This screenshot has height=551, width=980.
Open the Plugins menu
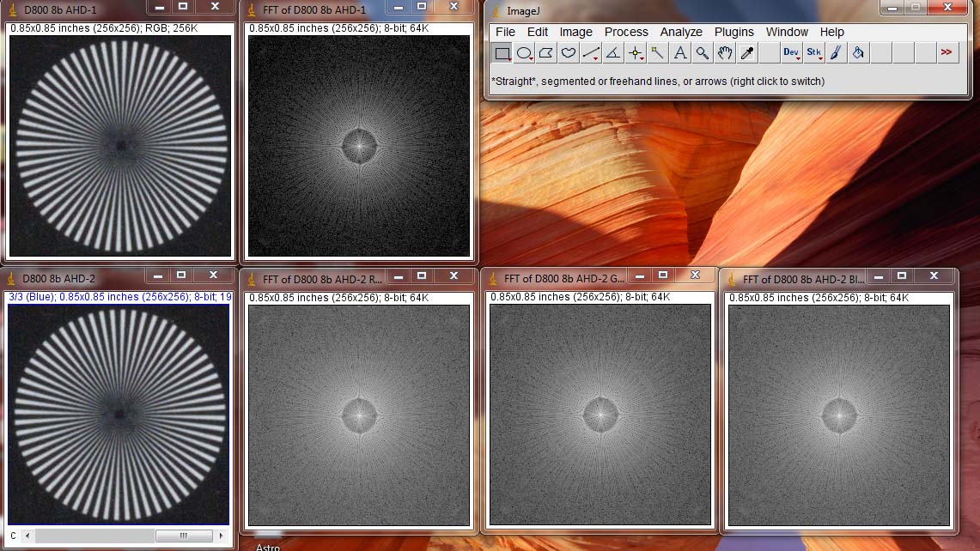[x=733, y=32]
